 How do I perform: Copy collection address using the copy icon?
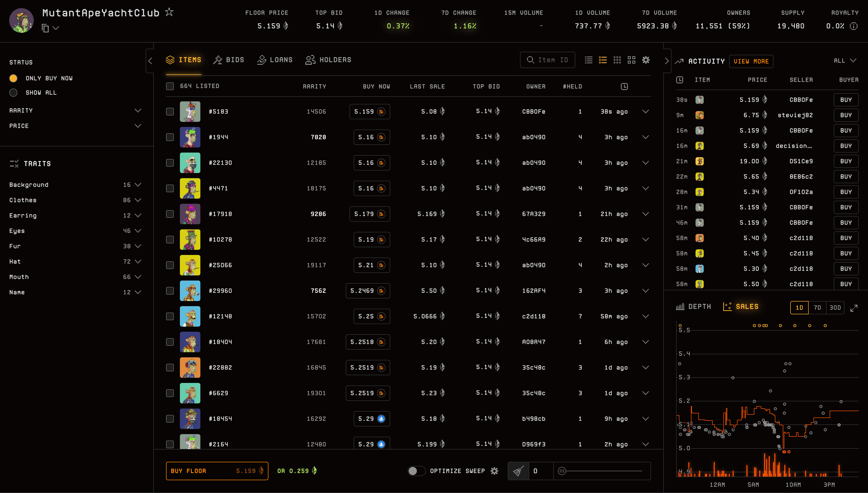coord(45,28)
